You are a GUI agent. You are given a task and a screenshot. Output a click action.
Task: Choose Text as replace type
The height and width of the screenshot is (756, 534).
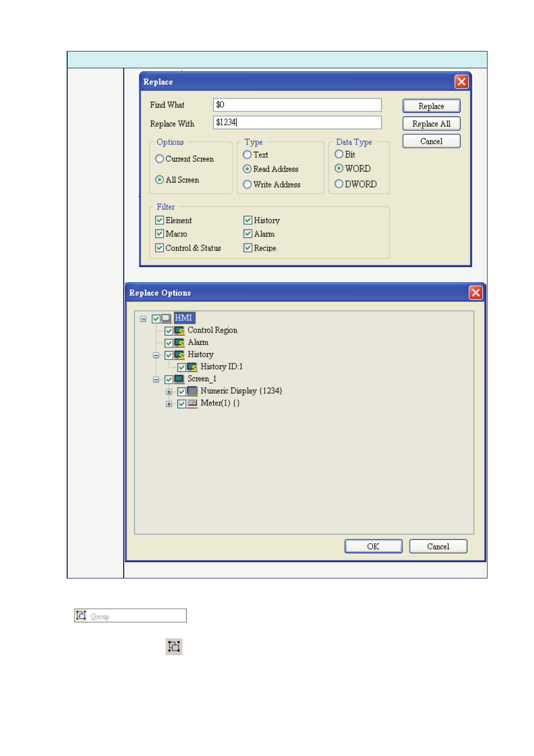pos(247,155)
